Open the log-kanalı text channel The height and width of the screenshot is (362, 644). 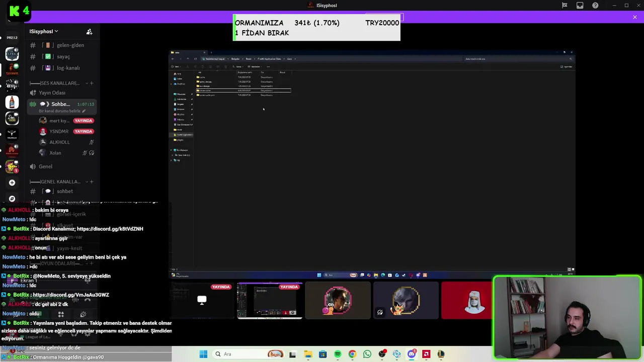(x=63, y=68)
